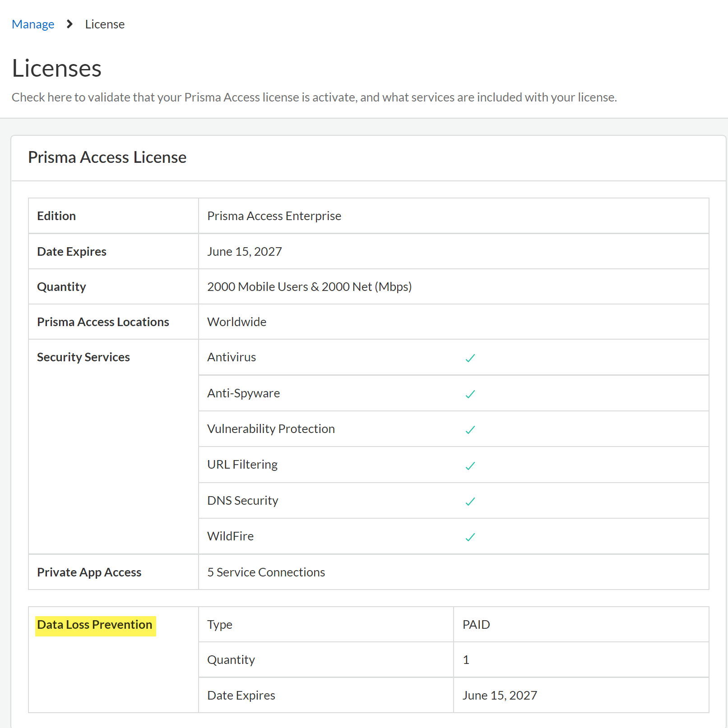Image resolution: width=728 pixels, height=728 pixels.
Task: Click the Anti-Spyware checkmark icon
Action: point(470,394)
